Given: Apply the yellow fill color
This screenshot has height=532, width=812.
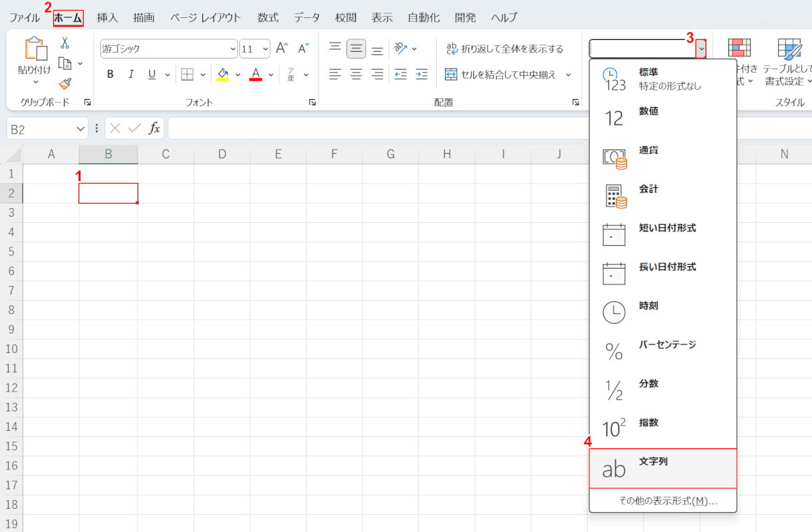Looking at the screenshot, I should 223,74.
